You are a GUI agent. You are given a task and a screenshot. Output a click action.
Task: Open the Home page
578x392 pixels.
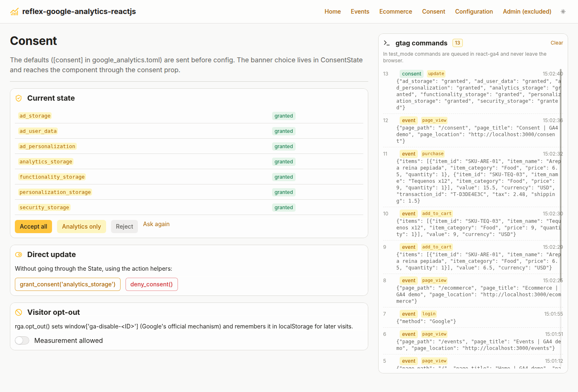point(333,12)
